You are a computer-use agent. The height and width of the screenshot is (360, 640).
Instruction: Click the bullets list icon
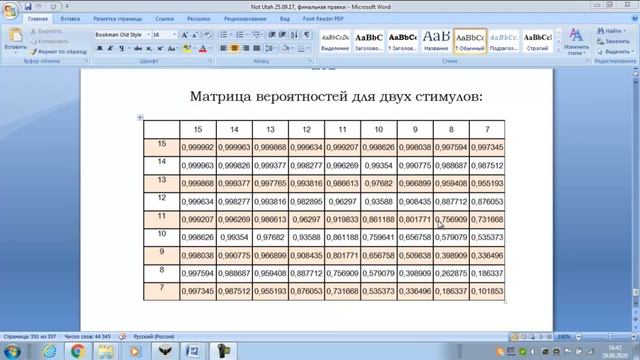pyautogui.click(x=224, y=35)
